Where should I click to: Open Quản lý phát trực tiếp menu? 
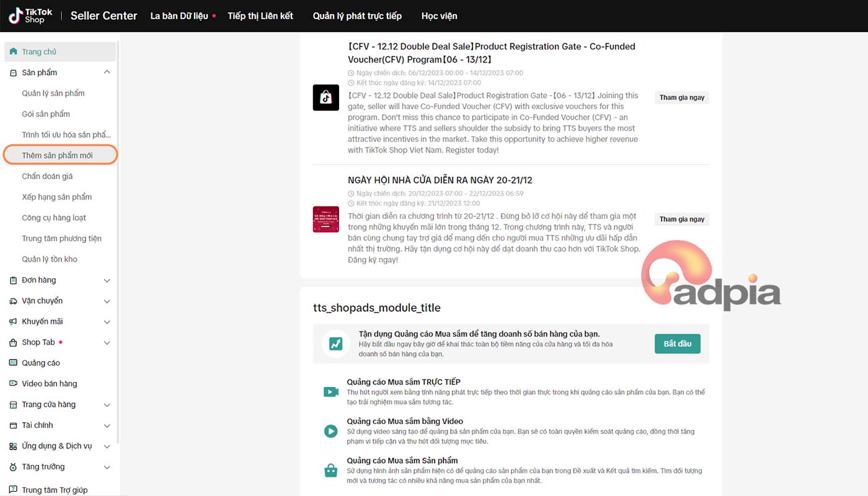357,15
